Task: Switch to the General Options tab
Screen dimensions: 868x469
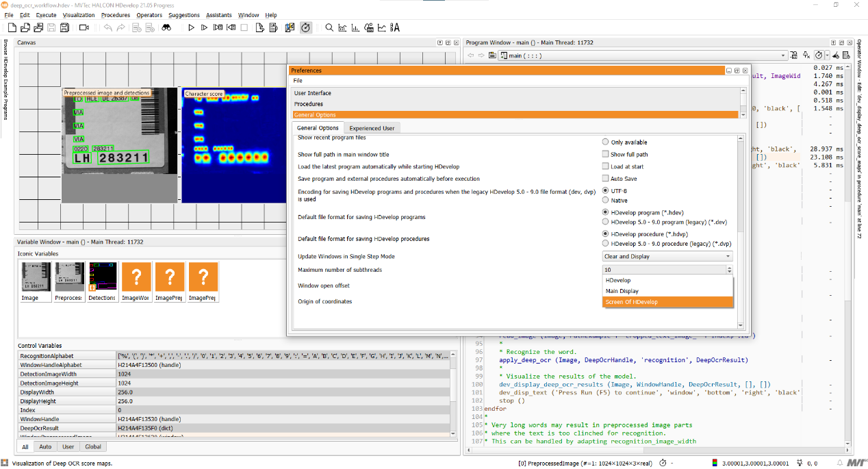Action: click(318, 128)
